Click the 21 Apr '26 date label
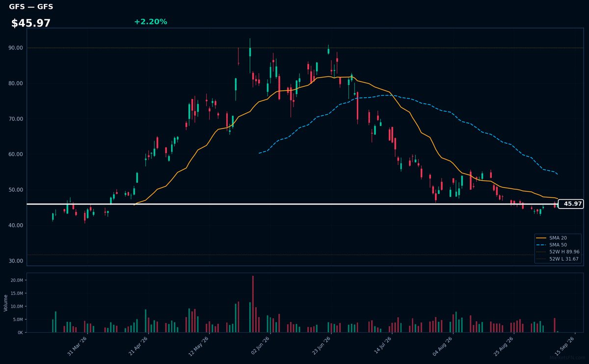This screenshot has height=364, width=589. 139,345
